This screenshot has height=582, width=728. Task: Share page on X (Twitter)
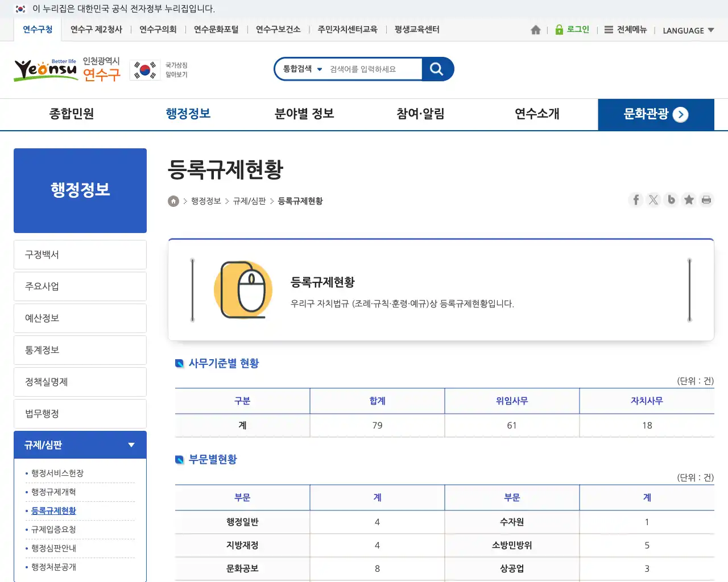[x=653, y=200]
